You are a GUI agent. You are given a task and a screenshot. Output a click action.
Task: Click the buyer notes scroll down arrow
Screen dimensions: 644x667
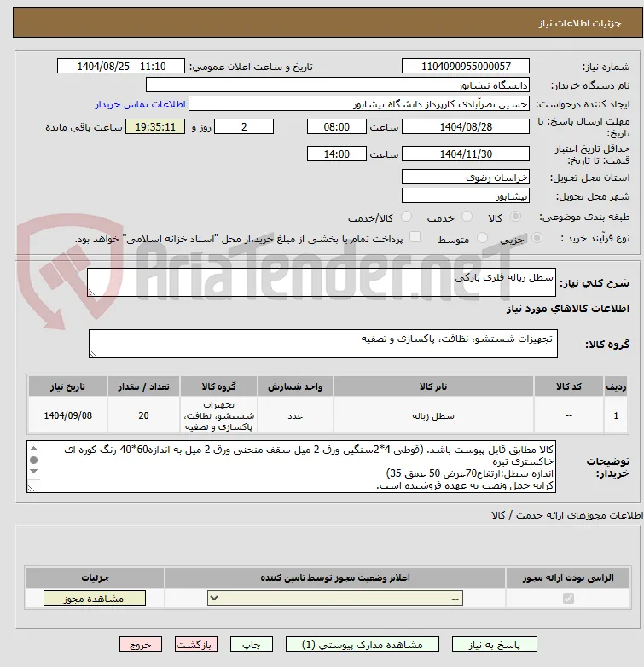click(x=34, y=472)
